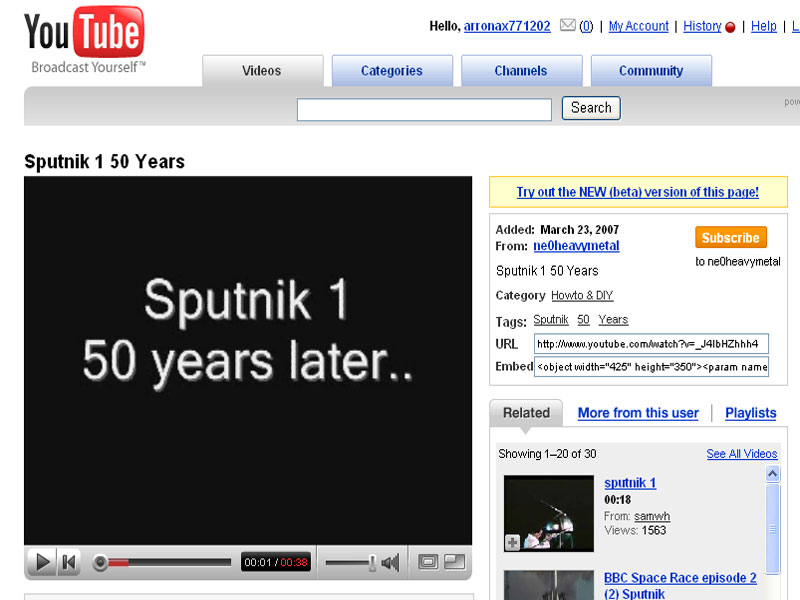Focus the search text box

[424, 109]
